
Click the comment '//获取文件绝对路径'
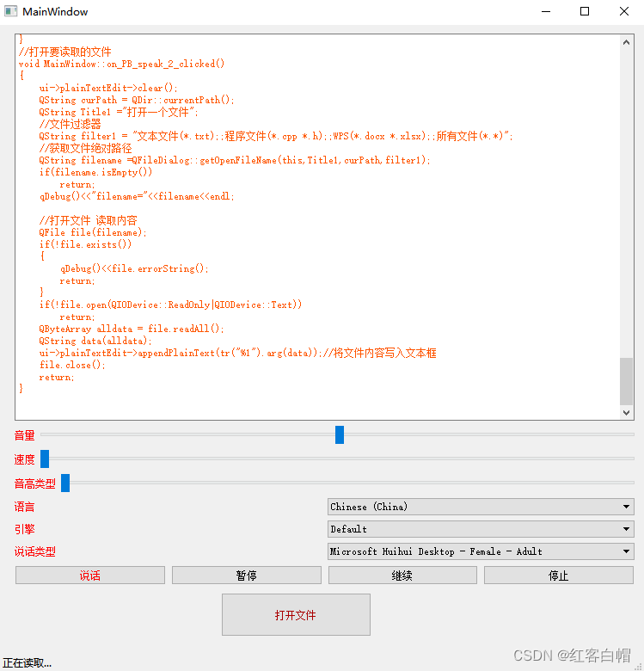[85, 149]
